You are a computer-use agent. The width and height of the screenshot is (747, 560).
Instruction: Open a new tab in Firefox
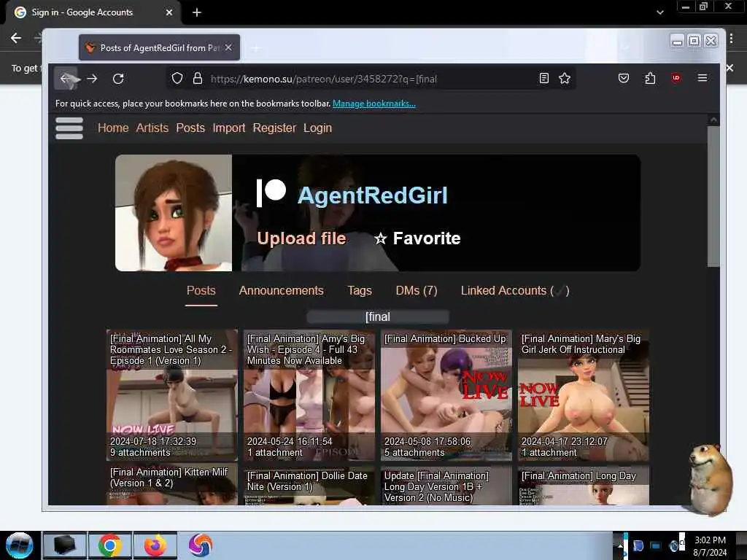256,47
